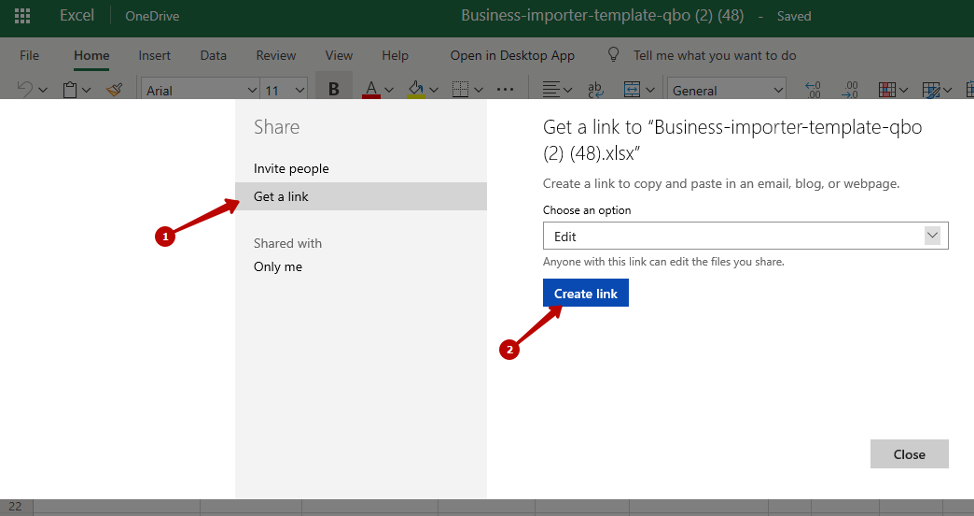The width and height of the screenshot is (974, 516).
Task: Open the More font options ellipsis
Action: [x=505, y=89]
